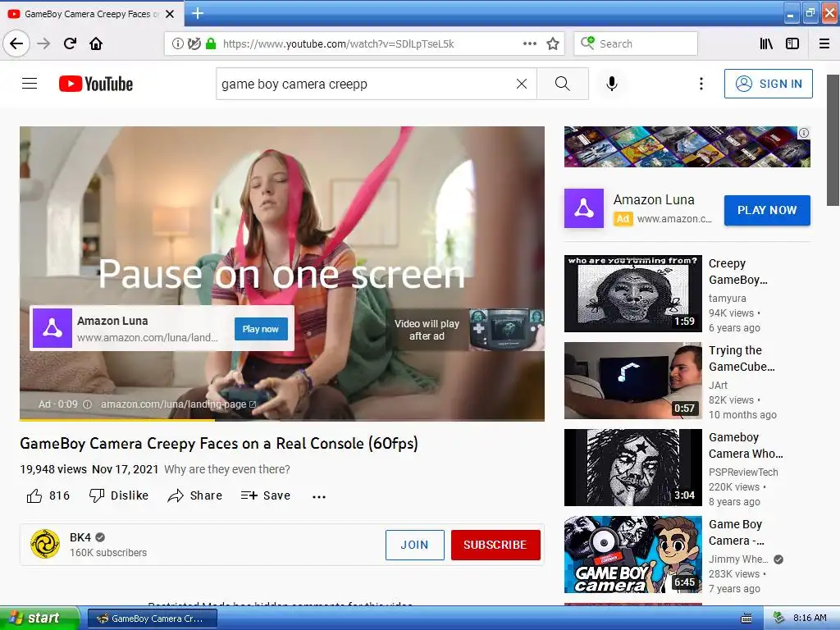The height and width of the screenshot is (630, 840).
Task: Show site information icon in address bar
Action: click(177, 44)
